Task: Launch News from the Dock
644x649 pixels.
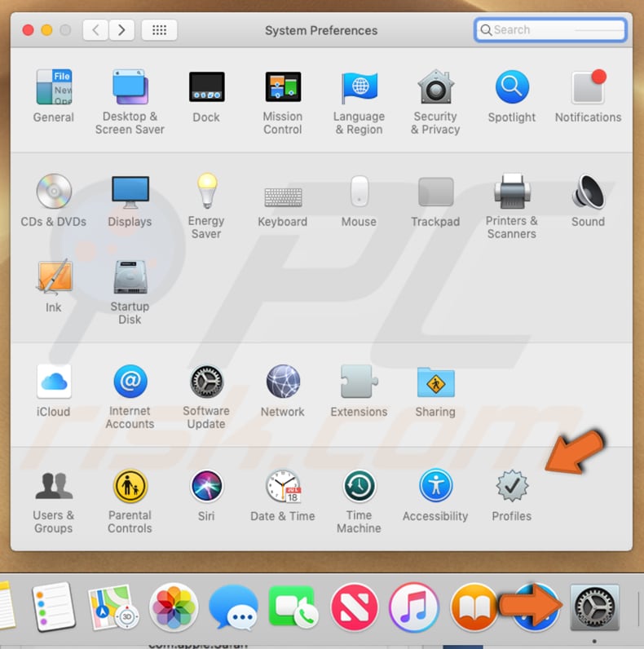Action: pos(354,607)
